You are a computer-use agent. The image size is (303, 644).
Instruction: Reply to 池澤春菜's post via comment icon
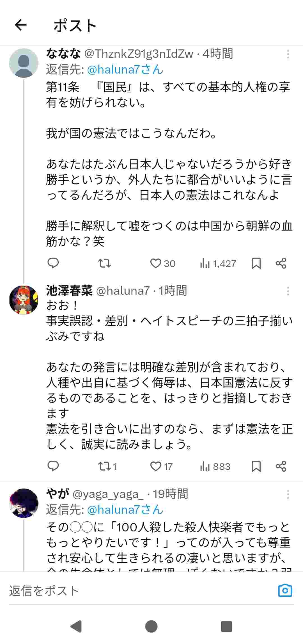tap(53, 466)
